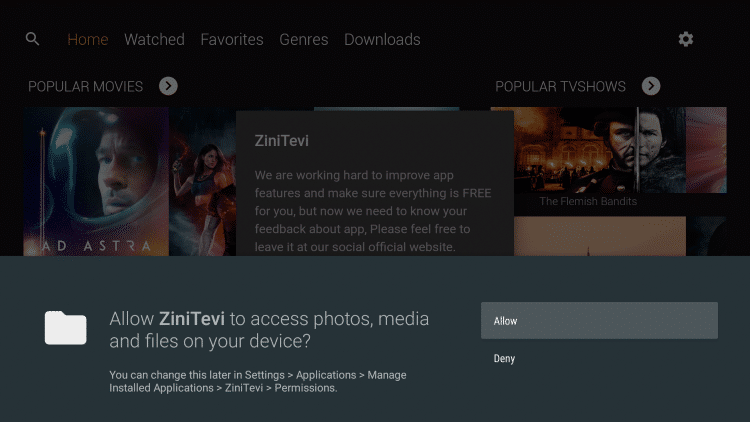Switch to the Watched tab
This screenshot has height=422, width=750.
154,39
